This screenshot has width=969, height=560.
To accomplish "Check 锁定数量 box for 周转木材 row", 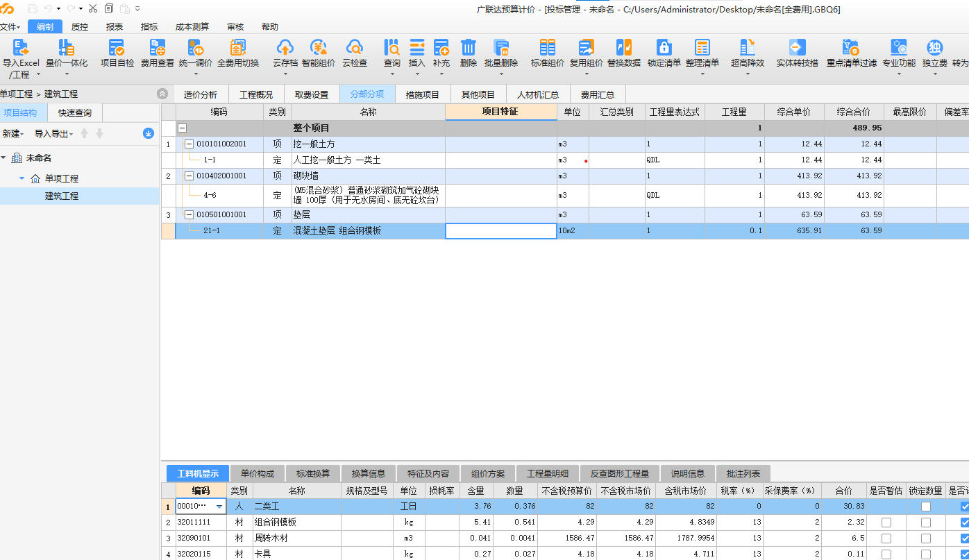I will click(926, 538).
